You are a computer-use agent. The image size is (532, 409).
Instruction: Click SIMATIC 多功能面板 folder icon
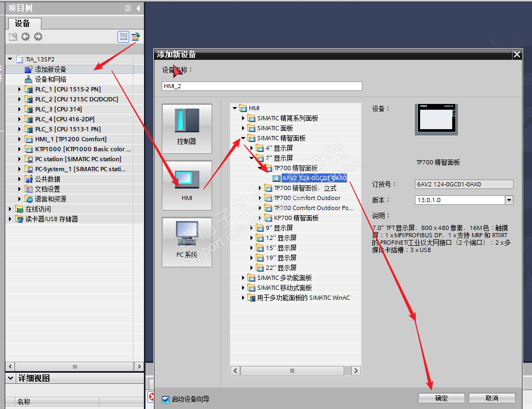(252, 278)
